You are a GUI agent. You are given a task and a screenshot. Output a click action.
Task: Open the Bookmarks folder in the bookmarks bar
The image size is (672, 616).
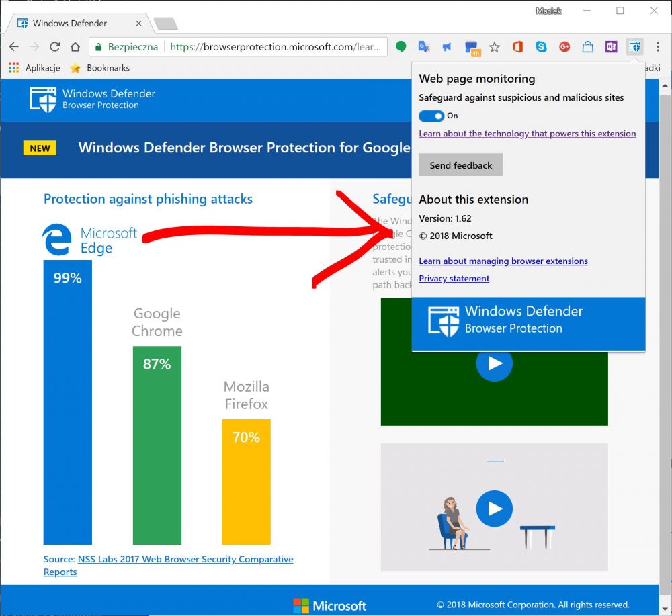[x=100, y=68]
